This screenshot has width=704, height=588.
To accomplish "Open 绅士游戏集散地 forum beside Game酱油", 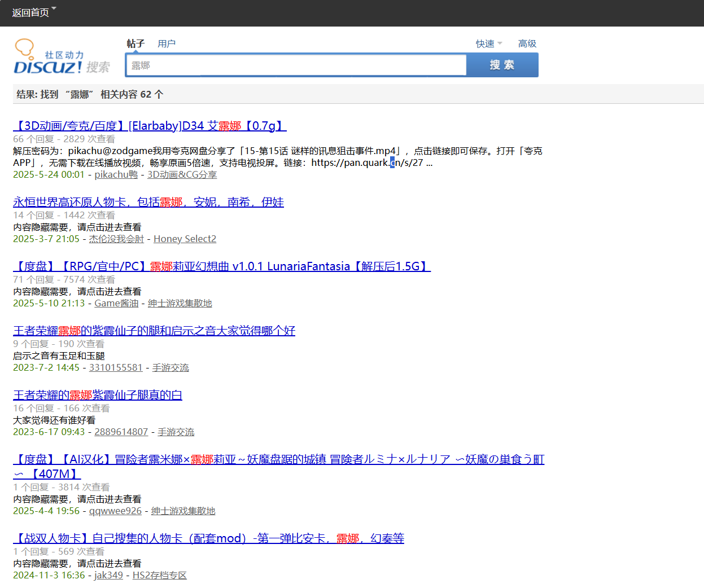I will click(180, 304).
